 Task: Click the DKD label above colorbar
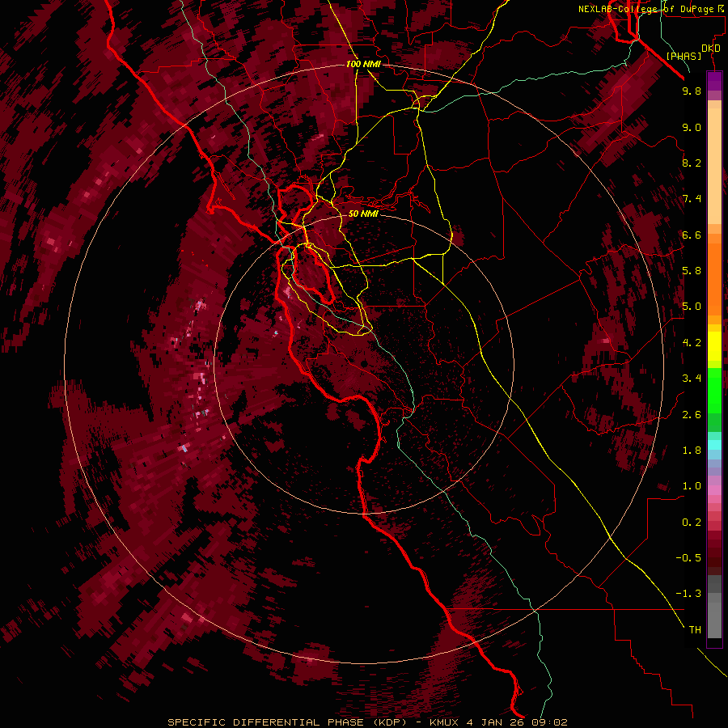point(710,48)
